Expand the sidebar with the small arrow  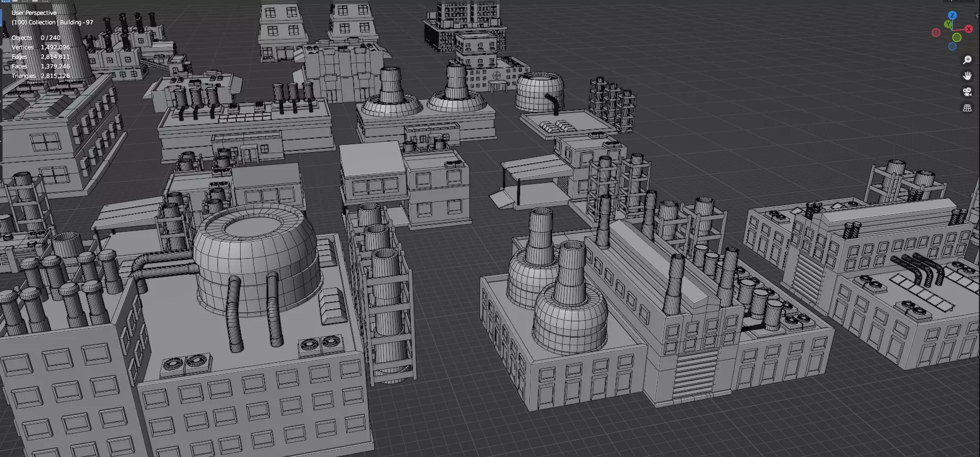click(977, 15)
